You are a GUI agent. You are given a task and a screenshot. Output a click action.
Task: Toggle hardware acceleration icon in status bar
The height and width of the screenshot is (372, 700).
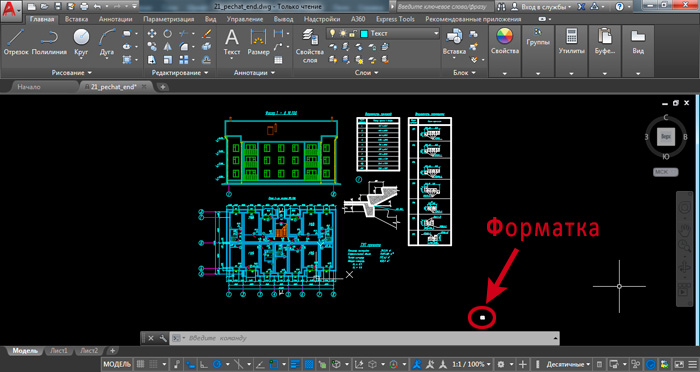pyautogui.click(x=651, y=364)
